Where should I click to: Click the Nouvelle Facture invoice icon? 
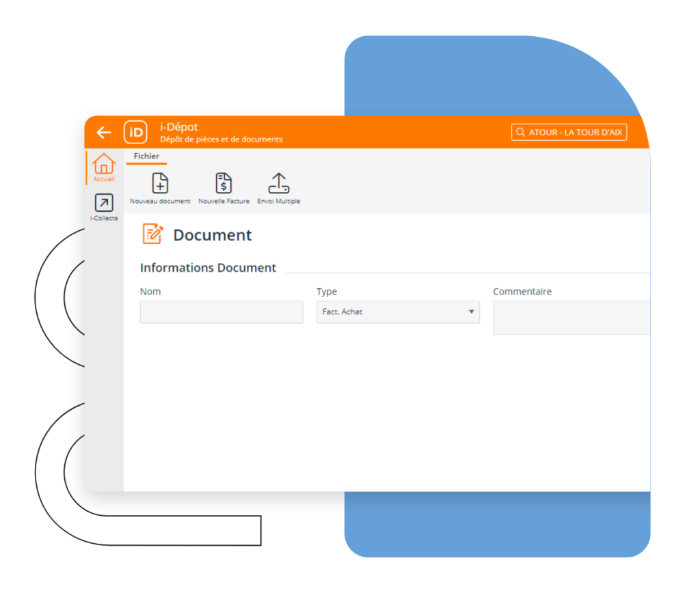[x=224, y=184]
